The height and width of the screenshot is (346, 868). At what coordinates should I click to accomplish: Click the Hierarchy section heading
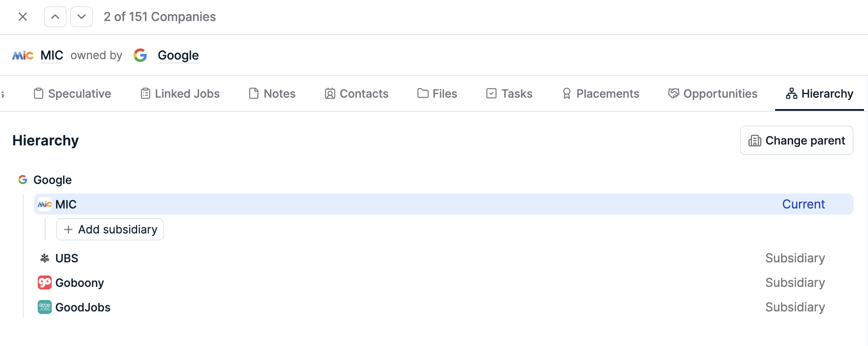(x=46, y=141)
